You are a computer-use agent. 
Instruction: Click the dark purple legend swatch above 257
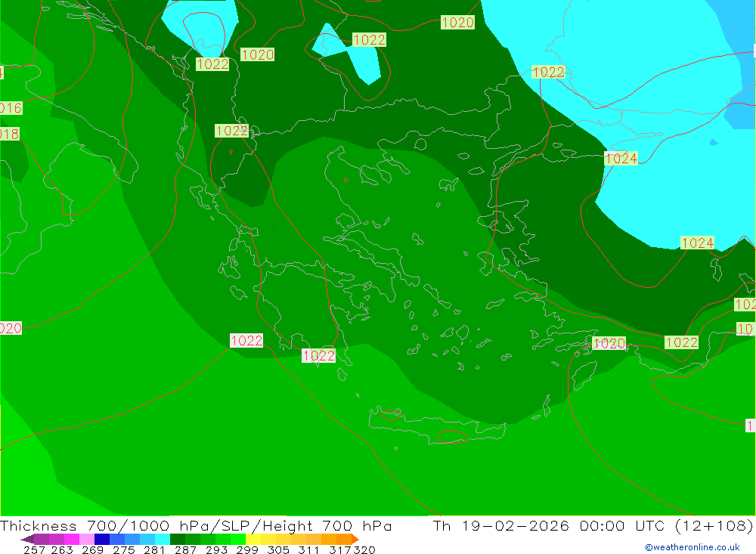point(42,539)
